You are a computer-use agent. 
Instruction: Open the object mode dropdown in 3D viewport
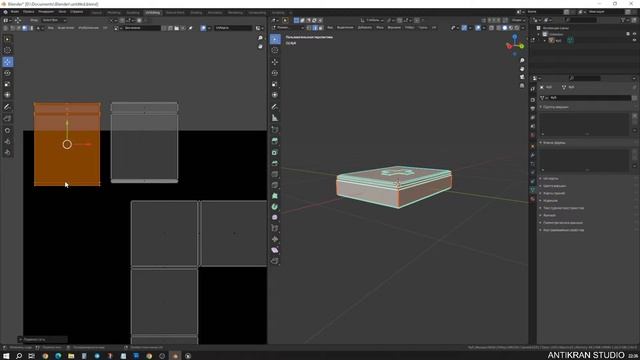click(x=289, y=28)
